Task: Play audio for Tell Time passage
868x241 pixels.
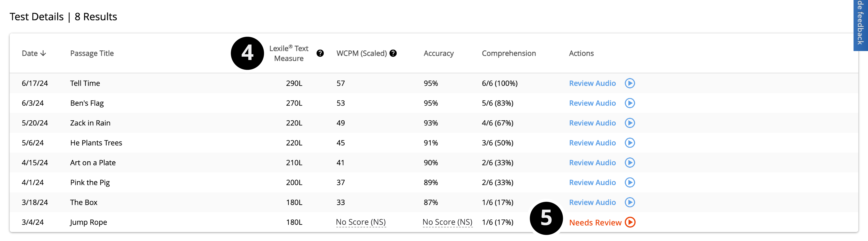Action: click(629, 83)
